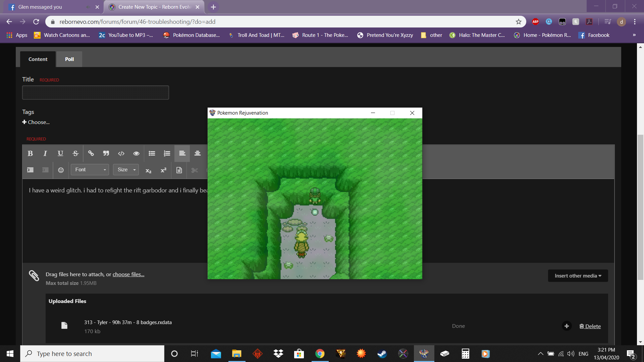The width and height of the screenshot is (644, 362).
Task: Apply subscript formatting
Action: tap(148, 170)
